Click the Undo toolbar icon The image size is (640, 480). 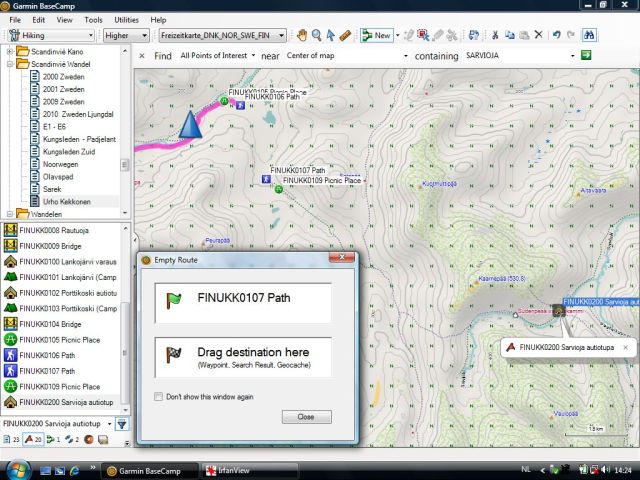pos(556,35)
